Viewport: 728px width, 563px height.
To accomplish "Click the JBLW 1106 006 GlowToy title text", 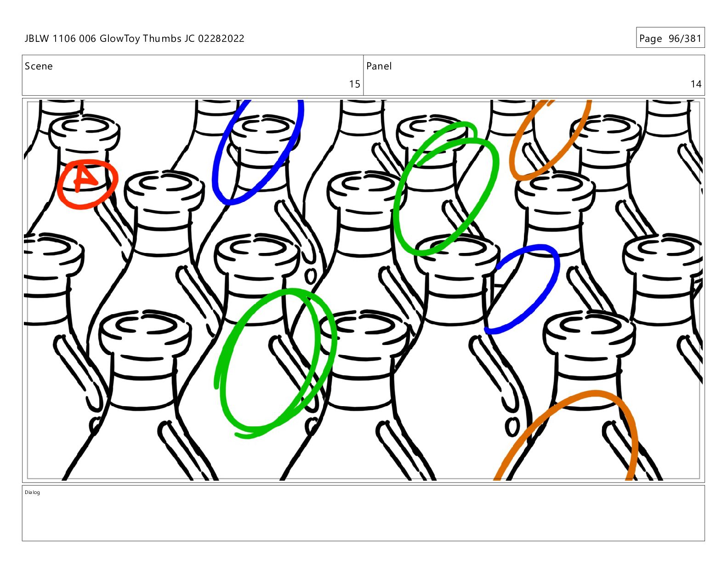I will pos(134,39).
